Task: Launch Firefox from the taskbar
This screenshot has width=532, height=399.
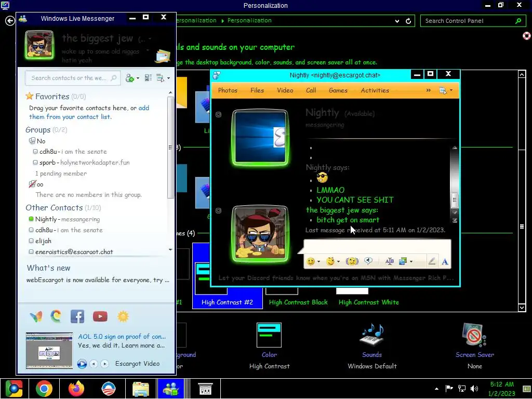Action: pyautogui.click(x=76, y=389)
